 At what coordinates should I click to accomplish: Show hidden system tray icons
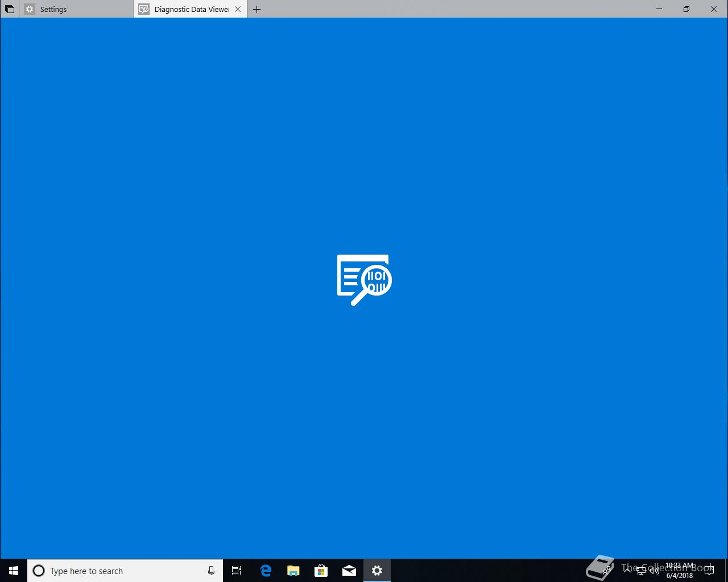[627, 571]
